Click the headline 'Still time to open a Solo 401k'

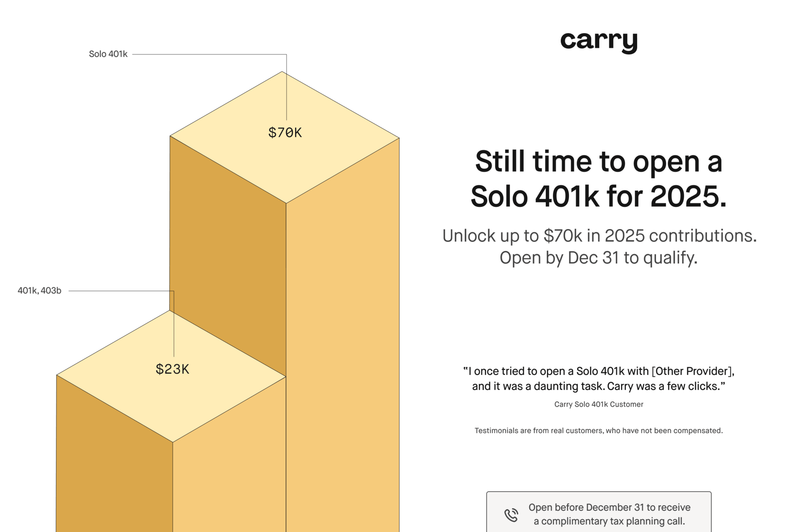point(598,179)
